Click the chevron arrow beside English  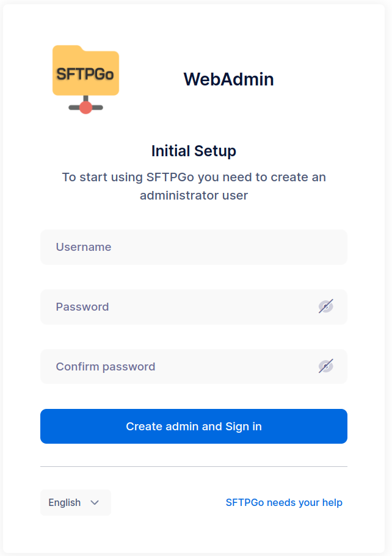coord(95,502)
